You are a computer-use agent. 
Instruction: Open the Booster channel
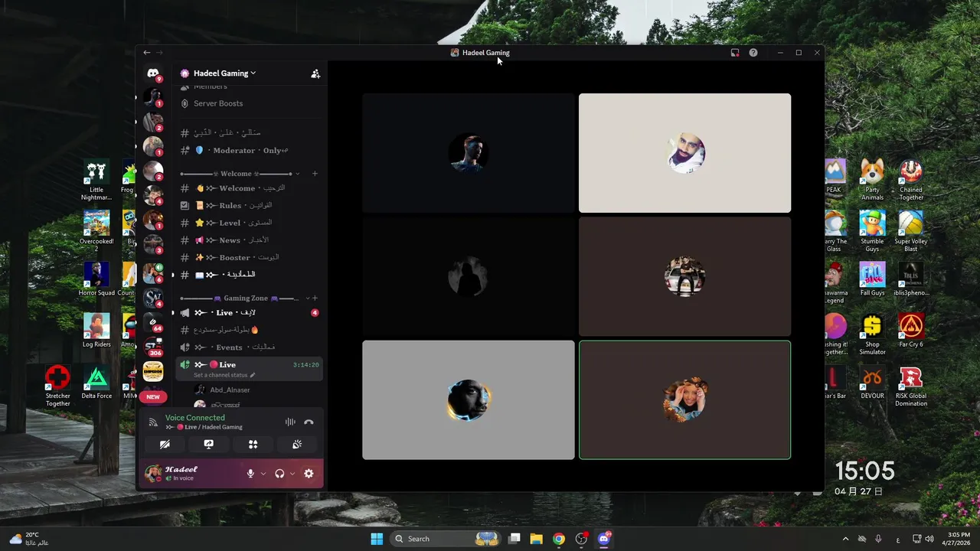click(249, 258)
